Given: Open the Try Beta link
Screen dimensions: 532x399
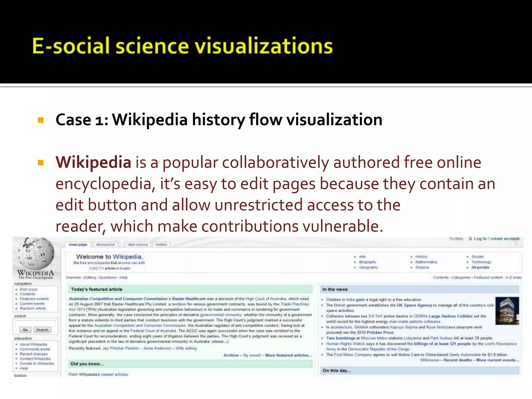Looking at the screenshot, I should pyautogui.click(x=456, y=238).
